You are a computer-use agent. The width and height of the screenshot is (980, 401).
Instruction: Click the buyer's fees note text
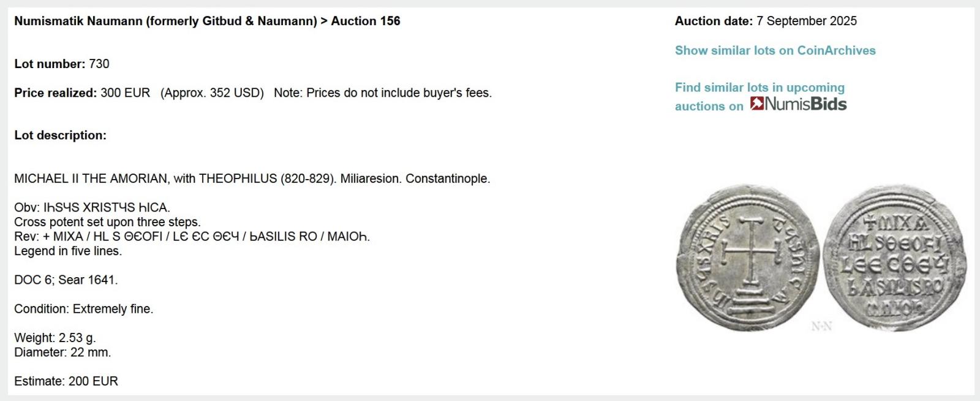coord(383,93)
